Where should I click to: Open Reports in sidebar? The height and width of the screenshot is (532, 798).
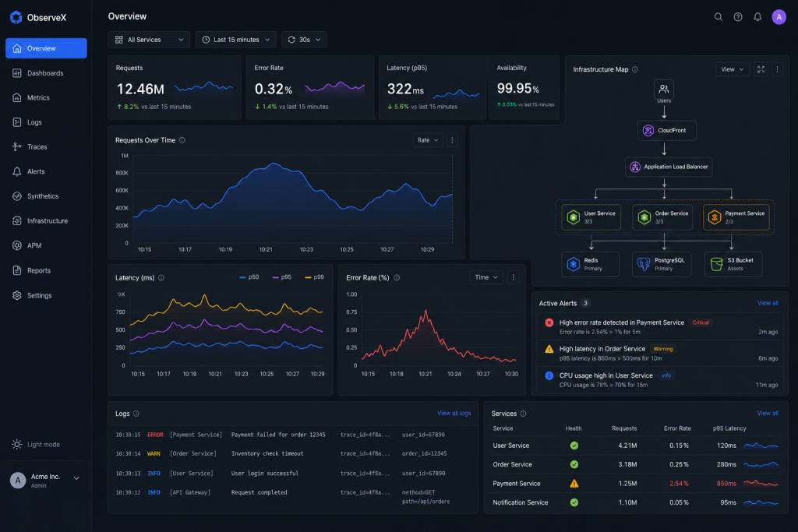[46, 270]
